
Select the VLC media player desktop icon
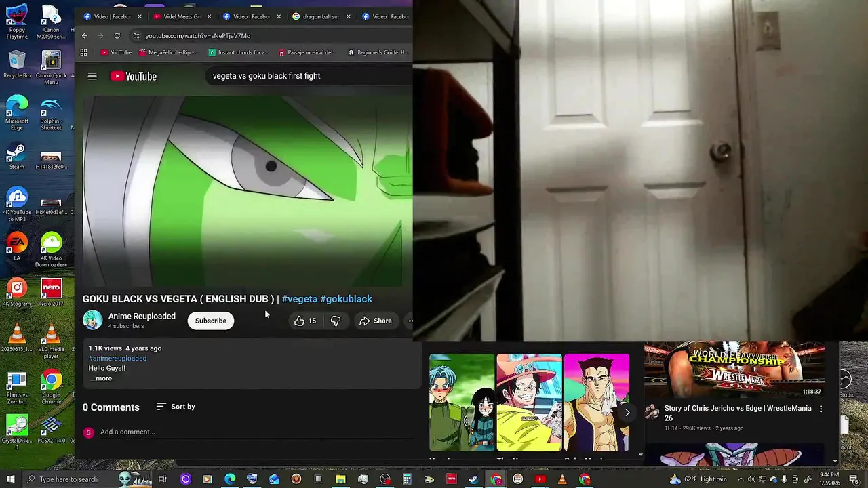click(x=51, y=342)
